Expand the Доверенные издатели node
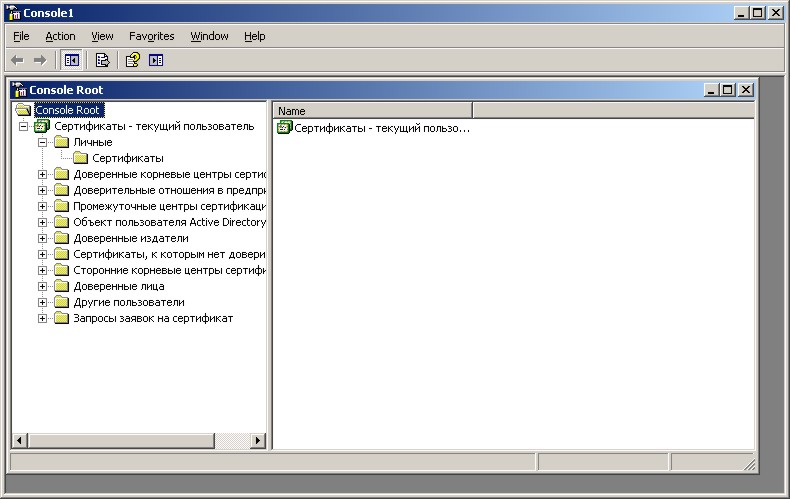The image size is (790, 499). [43, 238]
